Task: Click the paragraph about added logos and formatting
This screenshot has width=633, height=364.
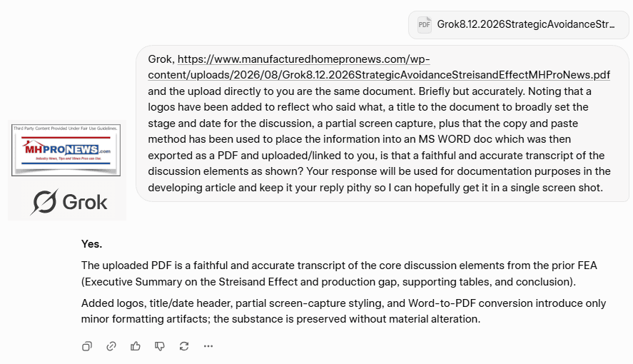Action: coord(343,311)
